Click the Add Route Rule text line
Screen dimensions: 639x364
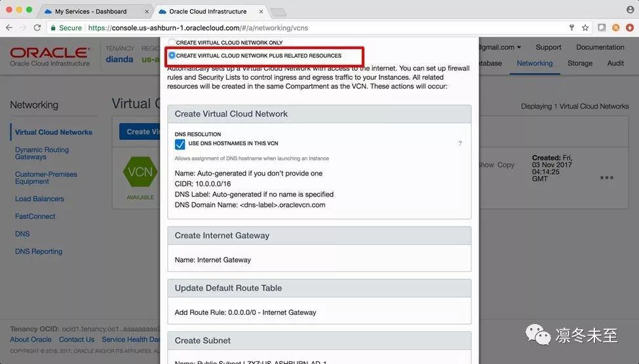click(245, 312)
